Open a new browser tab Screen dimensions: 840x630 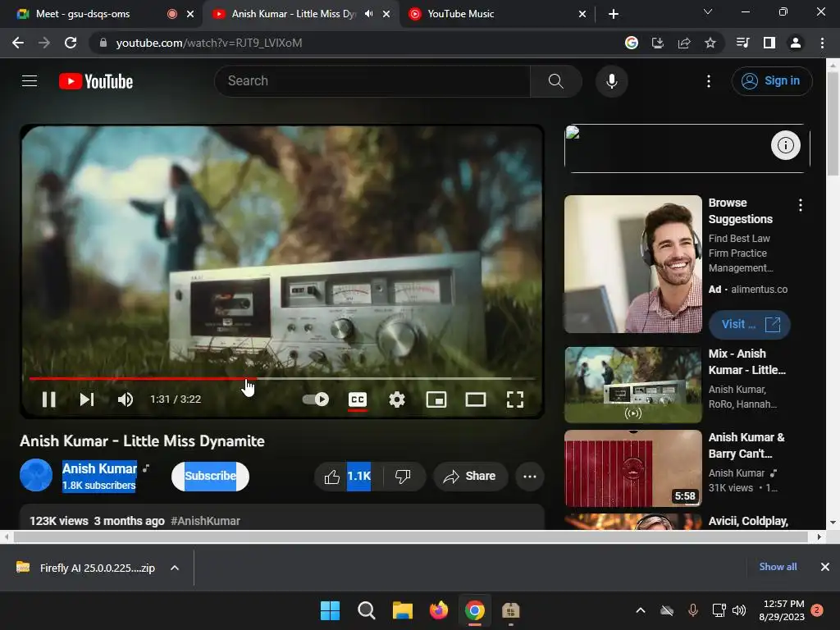click(614, 15)
